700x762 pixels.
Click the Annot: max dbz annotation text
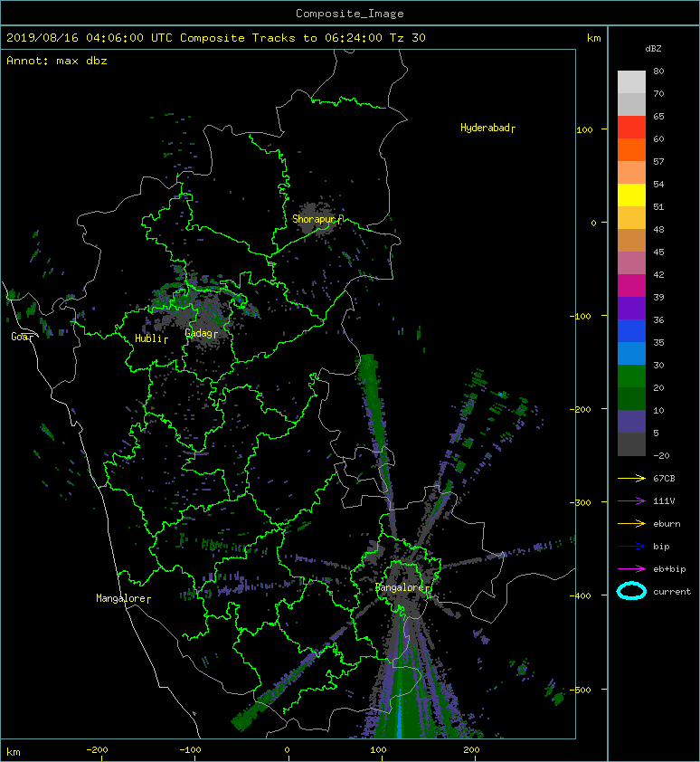57,61
